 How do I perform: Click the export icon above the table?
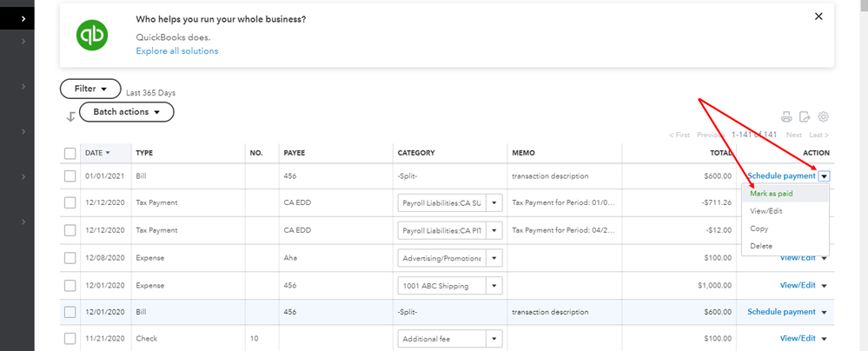[x=805, y=116]
